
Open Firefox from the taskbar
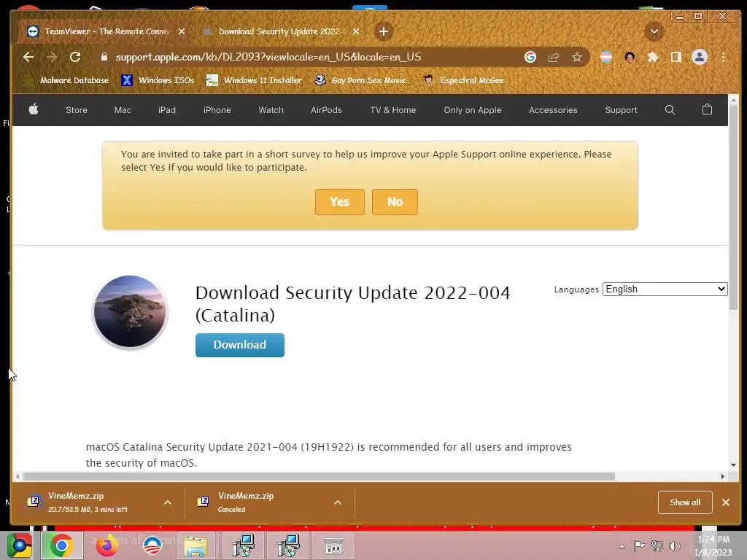[107, 545]
